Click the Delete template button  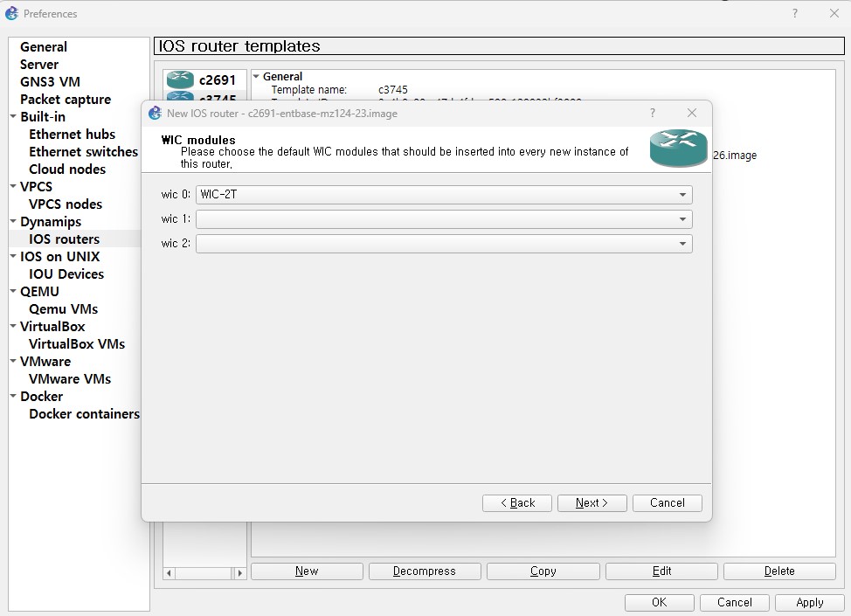(x=779, y=571)
